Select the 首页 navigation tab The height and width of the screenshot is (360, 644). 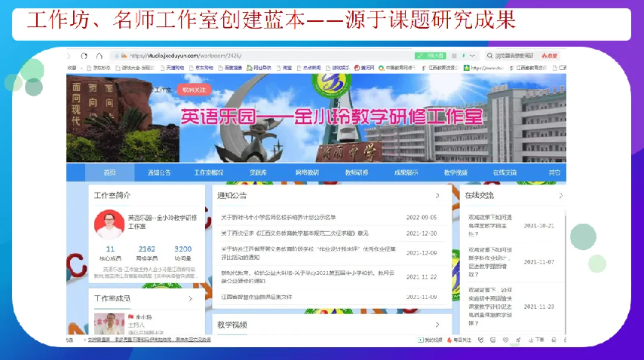pyautogui.click(x=110, y=172)
